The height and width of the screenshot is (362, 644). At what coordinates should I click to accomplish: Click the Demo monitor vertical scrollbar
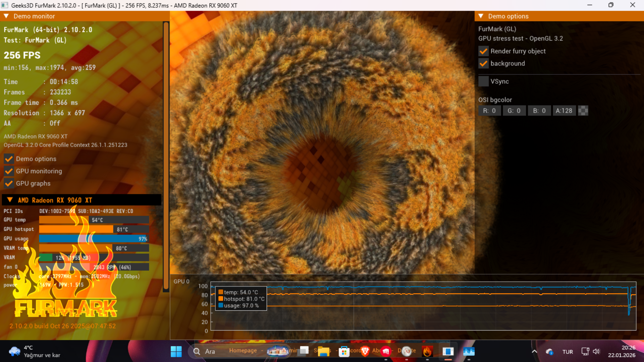click(x=166, y=156)
